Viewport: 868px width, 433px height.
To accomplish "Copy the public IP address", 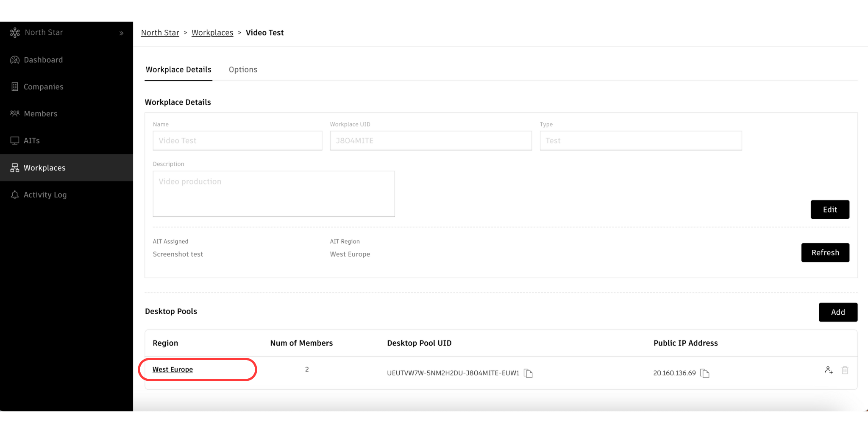I will 705,373.
